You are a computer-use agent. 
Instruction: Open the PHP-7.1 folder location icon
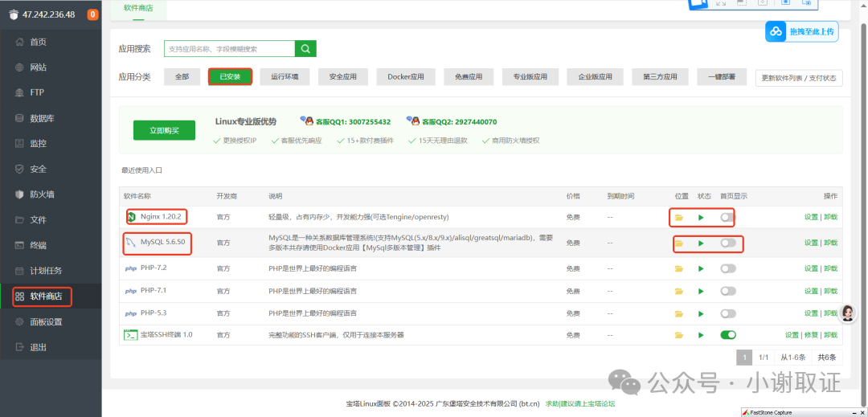(678, 291)
